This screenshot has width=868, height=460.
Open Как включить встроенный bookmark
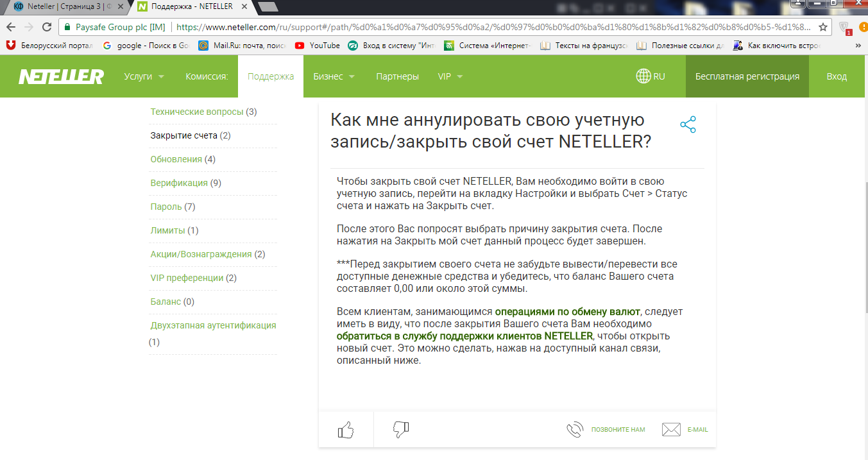tap(777, 46)
